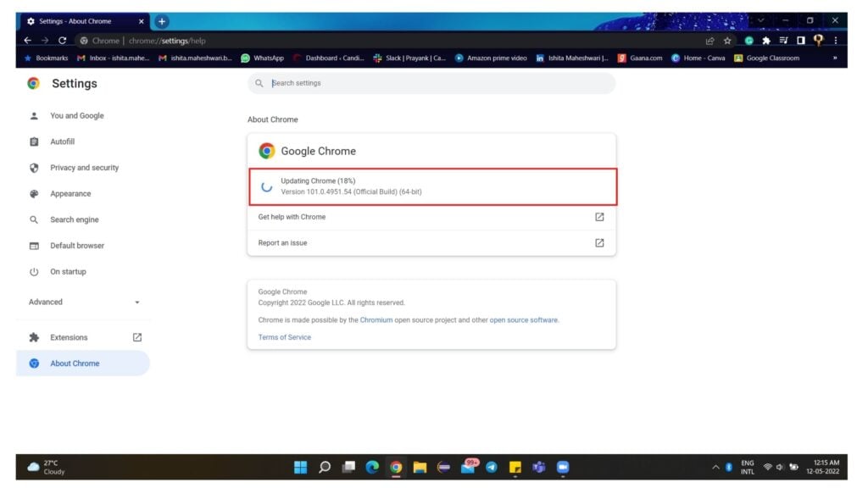The width and height of the screenshot is (868, 488).
Task: Select the Settings - About Chrome tab
Action: point(85,21)
